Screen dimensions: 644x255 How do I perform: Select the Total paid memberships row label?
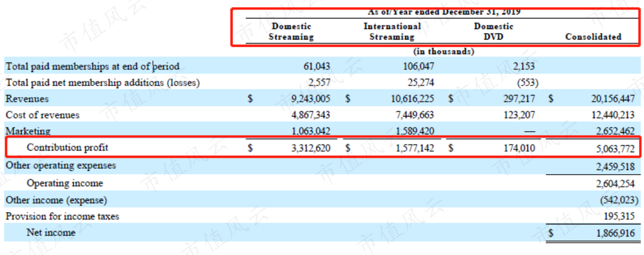pyautogui.click(x=93, y=66)
